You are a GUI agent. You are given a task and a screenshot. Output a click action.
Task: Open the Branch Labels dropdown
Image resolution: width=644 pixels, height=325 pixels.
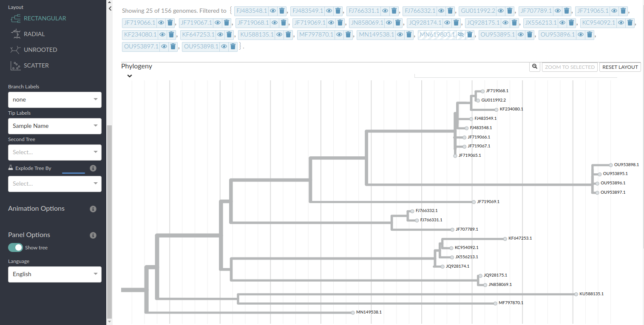pos(55,100)
